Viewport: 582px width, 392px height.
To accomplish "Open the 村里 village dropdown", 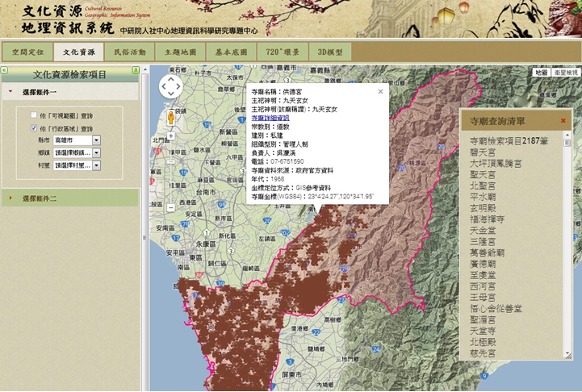I will tap(96, 165).
